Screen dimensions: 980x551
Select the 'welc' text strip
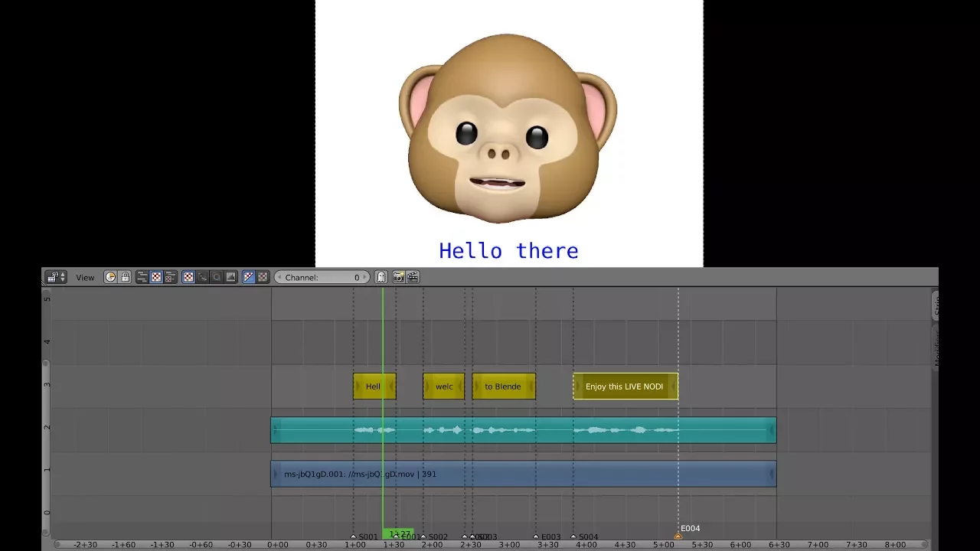click(x=444, y=386)
